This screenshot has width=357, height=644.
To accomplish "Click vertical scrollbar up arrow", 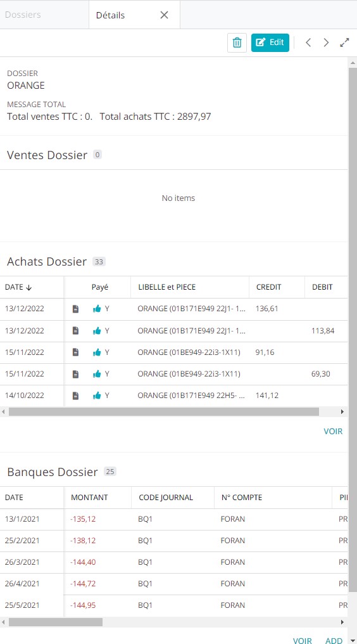I will pos(353,62).
